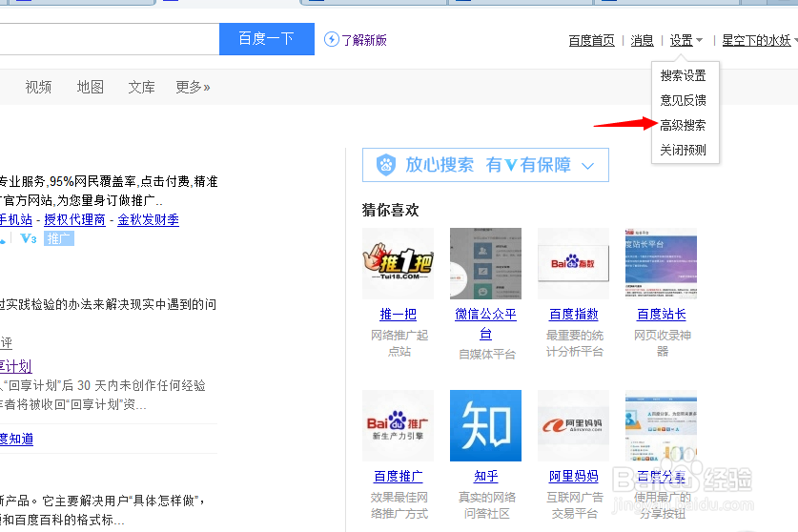This screenshot has height=532, width=798.
Task: Click the 百度一下 search button
Action: coord(267,39)
